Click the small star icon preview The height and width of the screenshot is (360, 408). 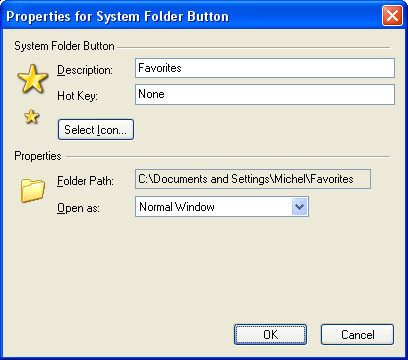(32, 116)
